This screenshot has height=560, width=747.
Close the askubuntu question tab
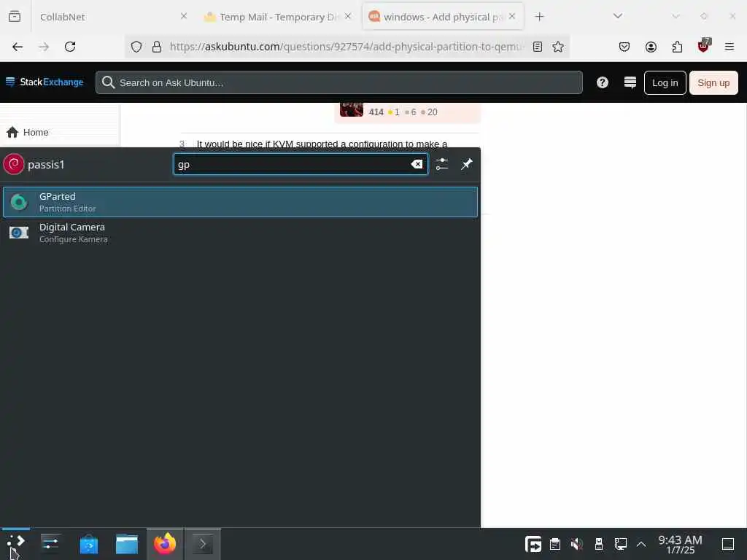512,16
